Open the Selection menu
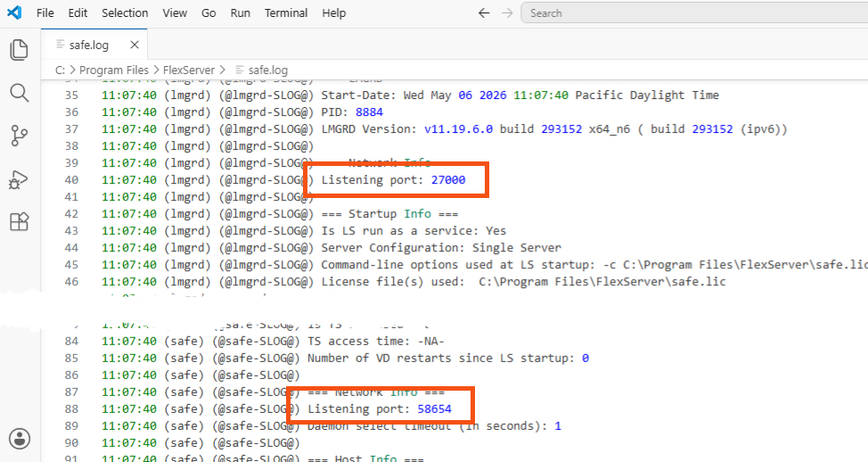This screenshot has width=868, height=462. pyautogui.click(x=125, y=12)
